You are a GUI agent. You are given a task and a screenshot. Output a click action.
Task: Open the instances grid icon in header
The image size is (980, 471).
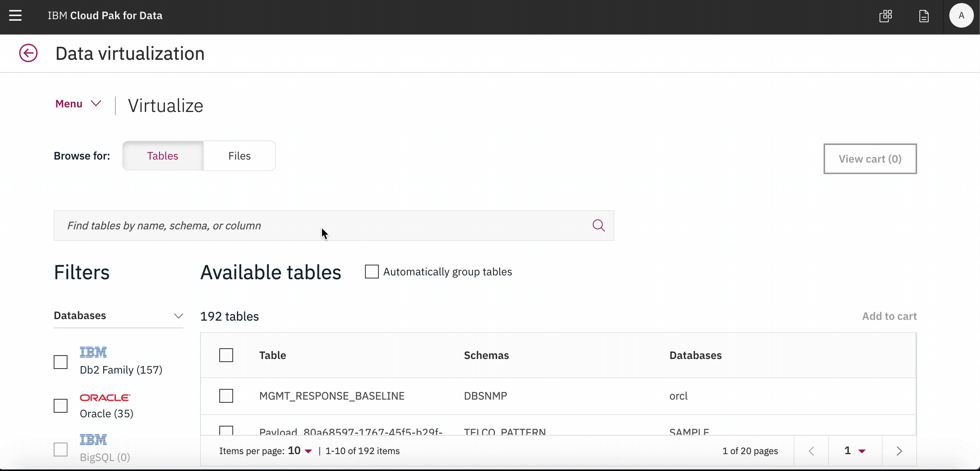[x=885, y=16]
